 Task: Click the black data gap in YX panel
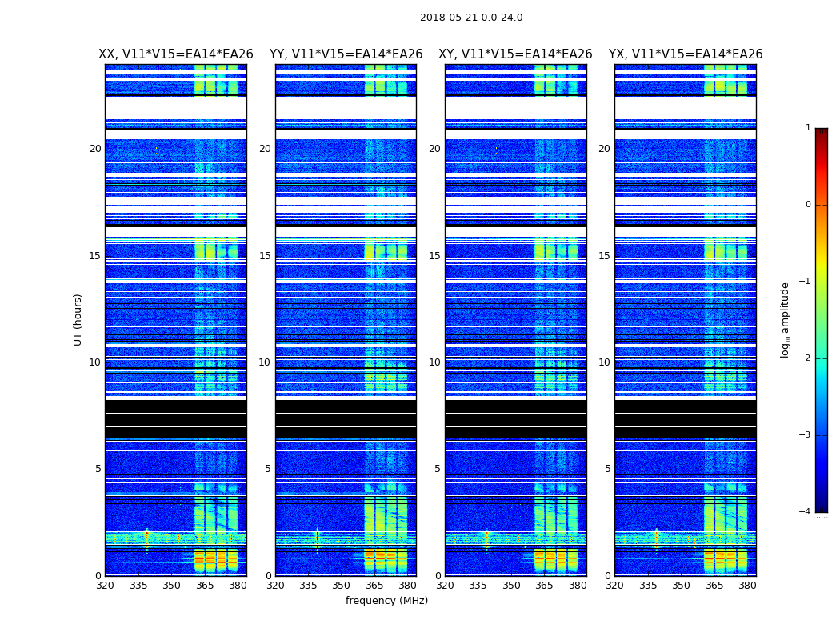pyautogui.click(x=685, y=420)
